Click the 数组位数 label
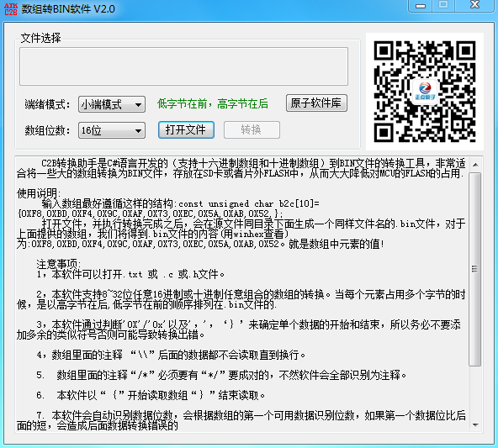This screenshot has width=498, height=448. pyautogui.click(x=47, y=130)
